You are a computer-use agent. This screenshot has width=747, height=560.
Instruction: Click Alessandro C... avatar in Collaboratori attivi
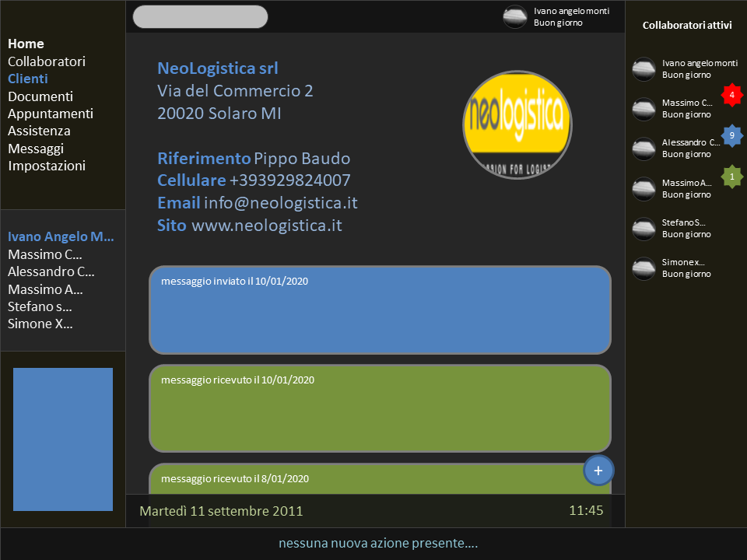644,149
